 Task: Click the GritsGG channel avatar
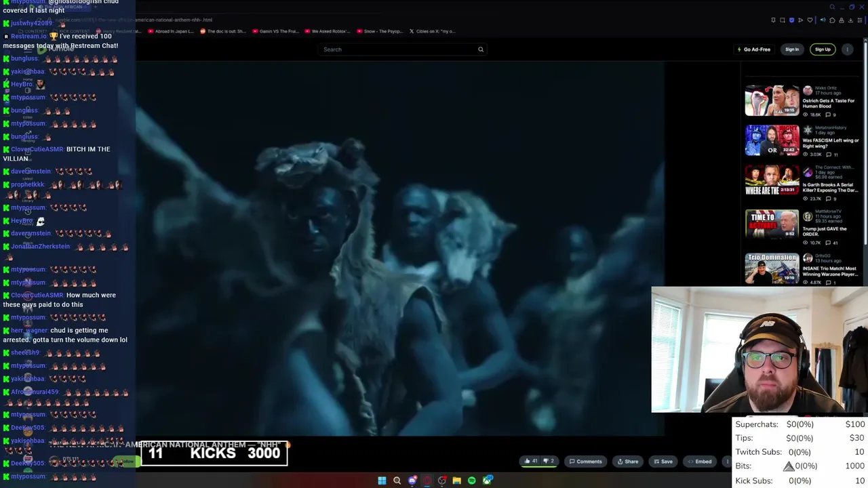pos(808,258)
